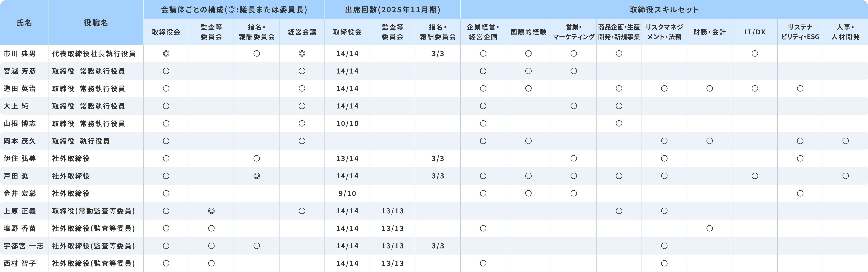Click "取締役 常務執行役員" in the 大上 純 row
Screen dimensions: 868x272
point(89,106)
